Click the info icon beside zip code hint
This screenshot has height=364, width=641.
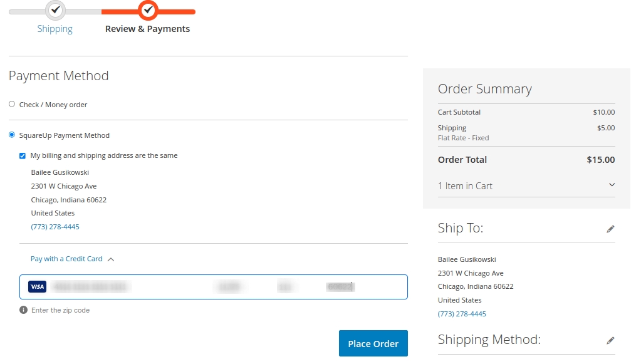[23, 310]
